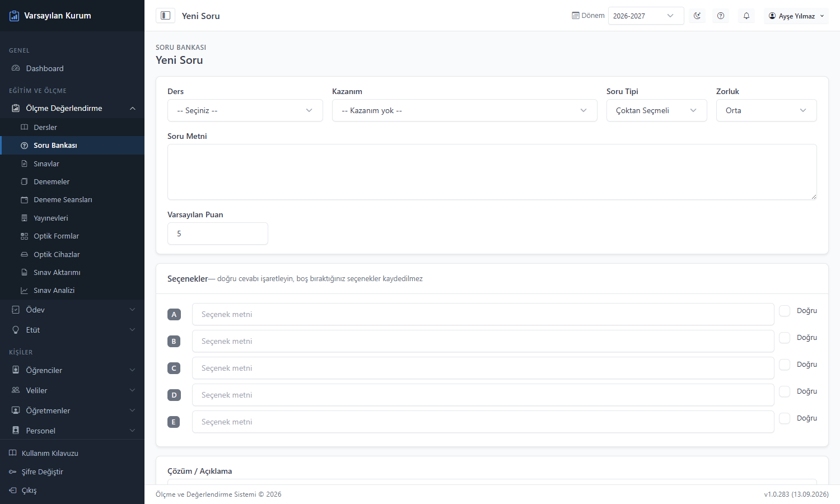This screenshot has width=840, height=504.
Task: Open Soru Bankası in sidebar
Action: click(x=72, y=145)
